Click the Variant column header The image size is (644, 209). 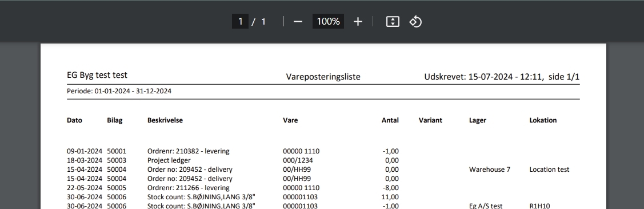click(x=430, y=121)
